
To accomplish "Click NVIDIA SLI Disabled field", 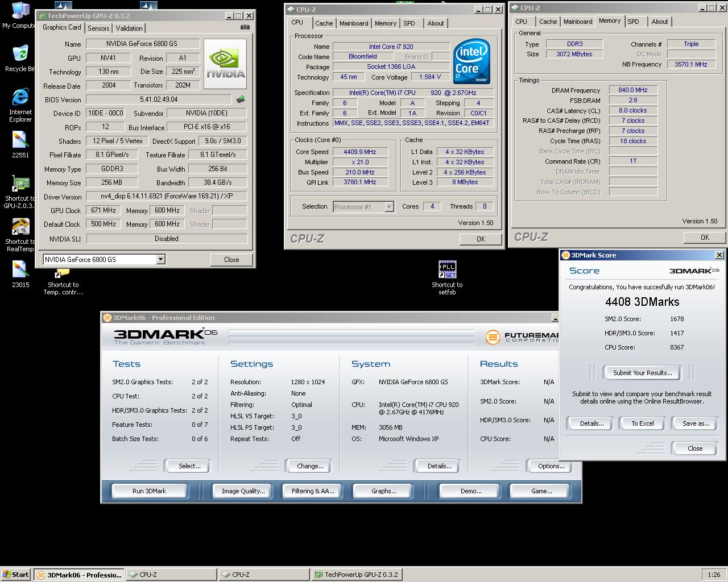I will tap(167, 239).
